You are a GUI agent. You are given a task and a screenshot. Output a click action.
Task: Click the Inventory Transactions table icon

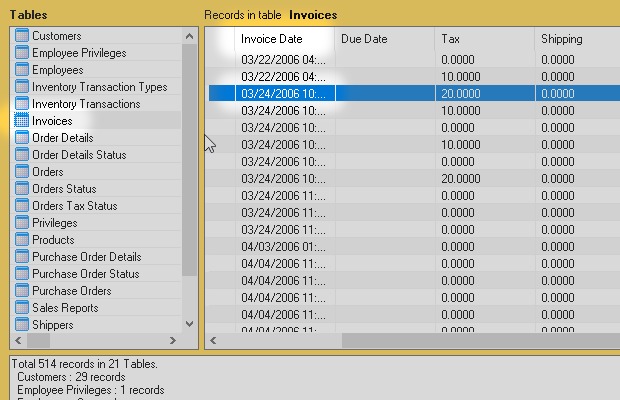(x=22, y=104)
